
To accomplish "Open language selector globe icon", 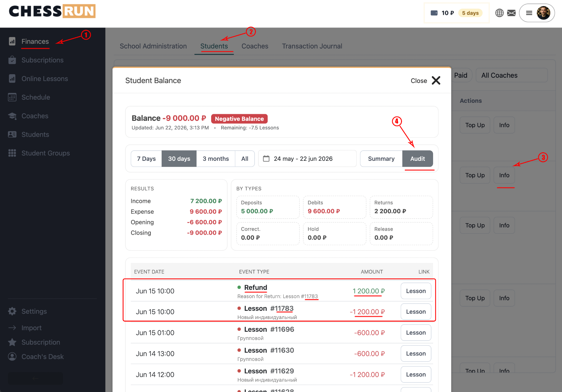I will [499, 13].
